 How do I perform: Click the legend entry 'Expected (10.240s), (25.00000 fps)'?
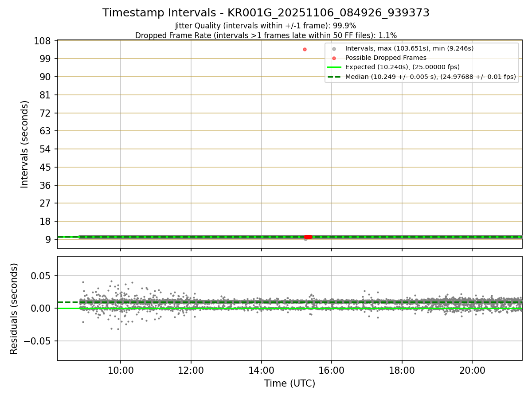click(x=403, y=67)
